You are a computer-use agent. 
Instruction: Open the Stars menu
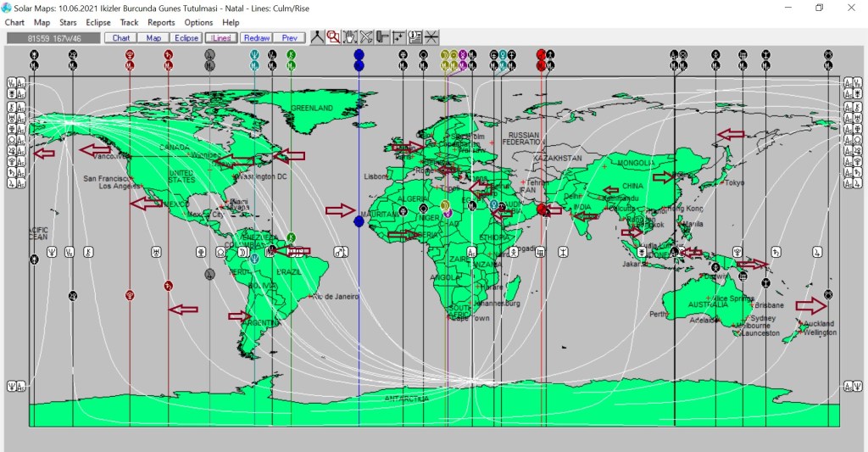pyautogui.click(x=68, y=23)
